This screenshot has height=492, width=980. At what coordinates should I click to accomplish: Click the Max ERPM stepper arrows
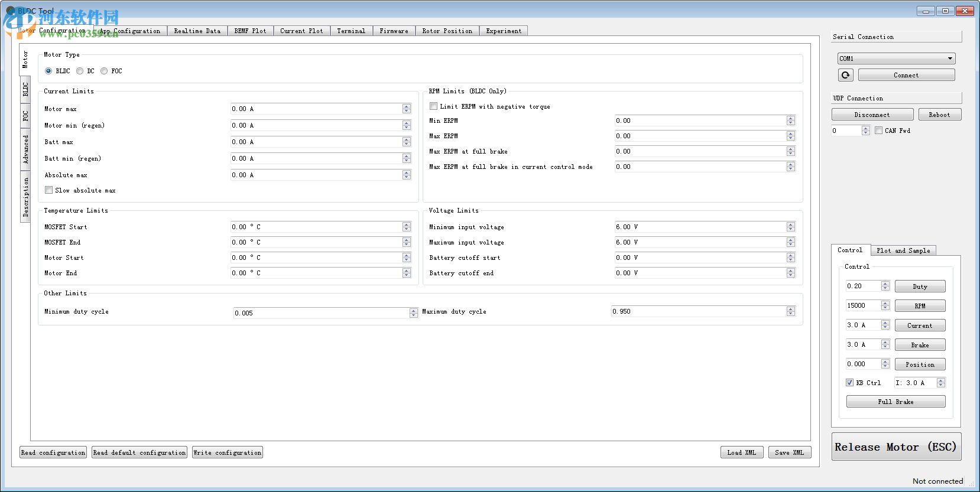click(791, 136)
